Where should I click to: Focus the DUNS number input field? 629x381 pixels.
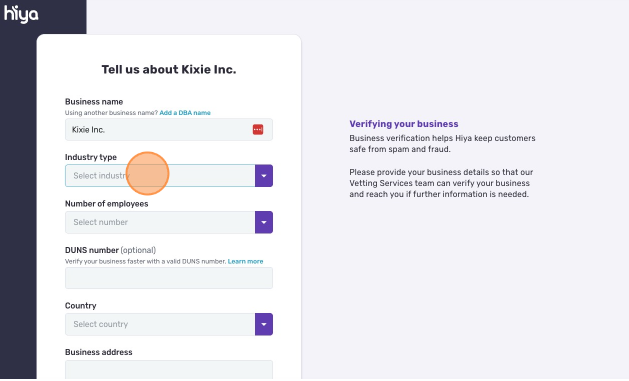pos(169,278)
